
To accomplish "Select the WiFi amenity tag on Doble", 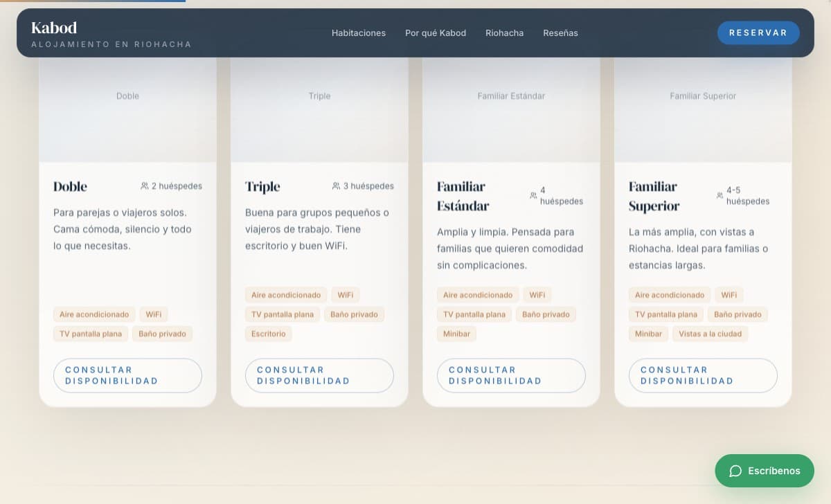I will pos(153,314).
